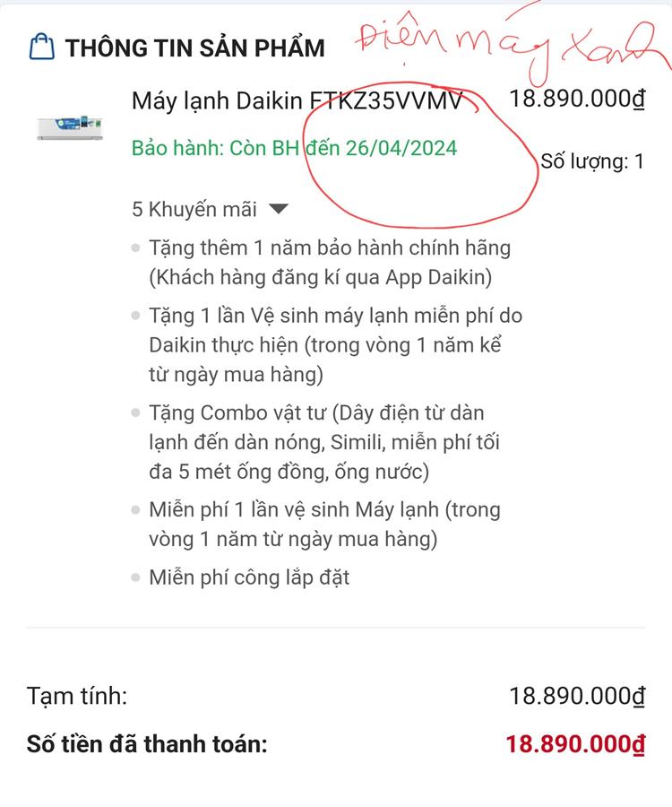This screenshot has width=672, height=807.
Task: Click the bullet for Daikin free cleaning
Action: pyautogui.click(x=135, y=316)
